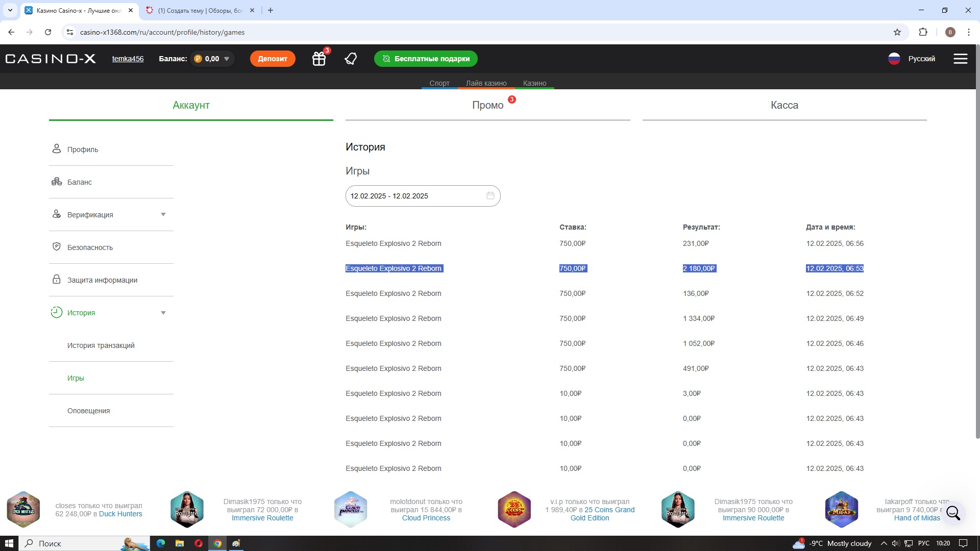The height and width of the screenshot is (551, 980).
Task: Open the Immersive Roulette link by 72 000,00₽
Action: click(262, 518)
